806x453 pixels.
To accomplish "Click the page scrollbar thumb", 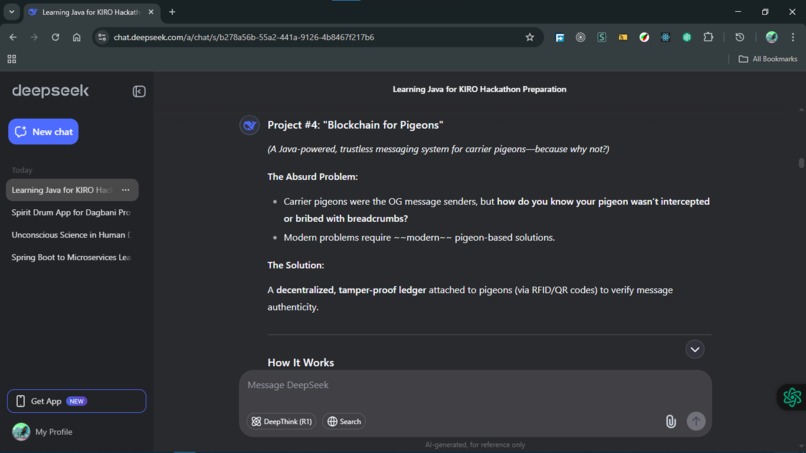I will pos(801,163).
